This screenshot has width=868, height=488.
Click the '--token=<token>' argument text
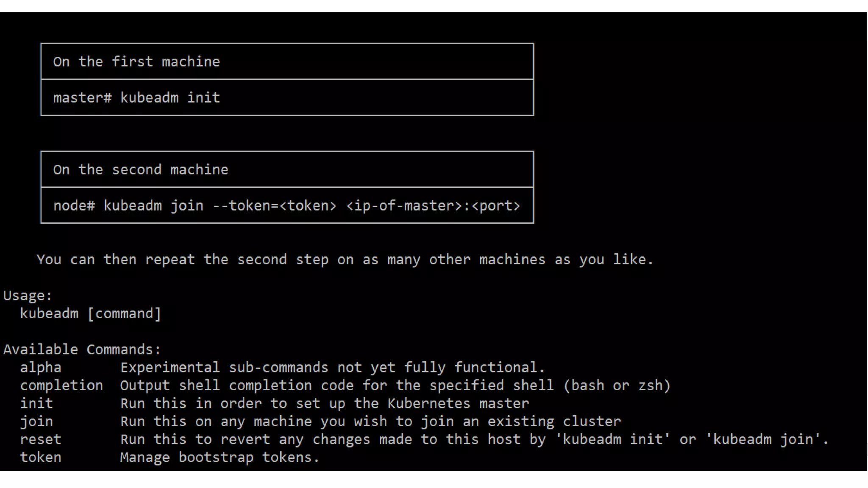(x=274, y=206)
